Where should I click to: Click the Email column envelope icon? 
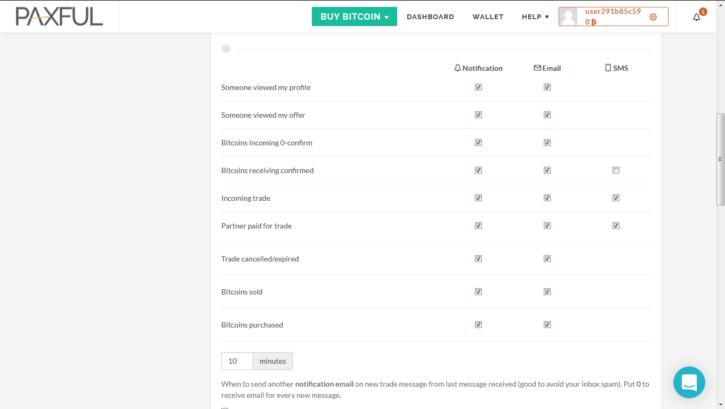[537, 67]
